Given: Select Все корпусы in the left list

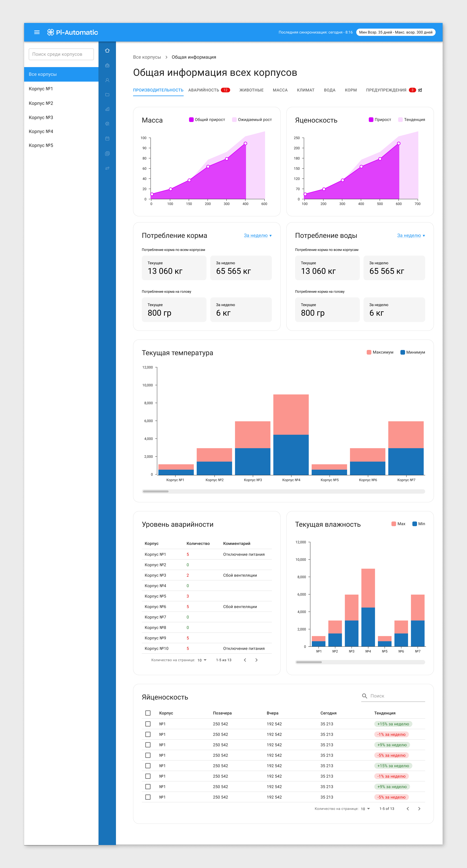Looking at the screenshot, I should click(x=61, y=74).
